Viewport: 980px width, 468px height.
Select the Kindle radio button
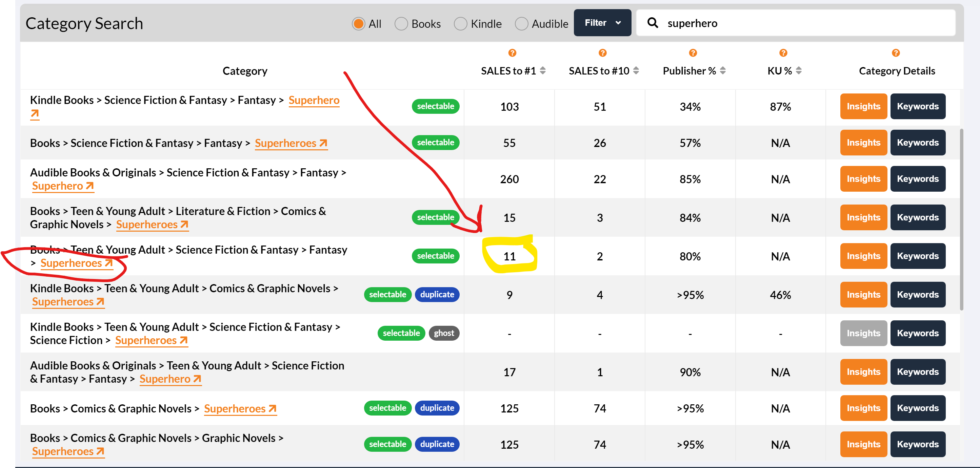460,24
